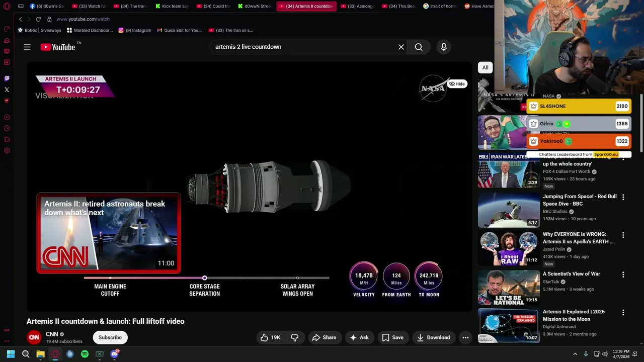Go back in browser history
The width and height of the screenshot is (644, 362).
tap(20, 19)
